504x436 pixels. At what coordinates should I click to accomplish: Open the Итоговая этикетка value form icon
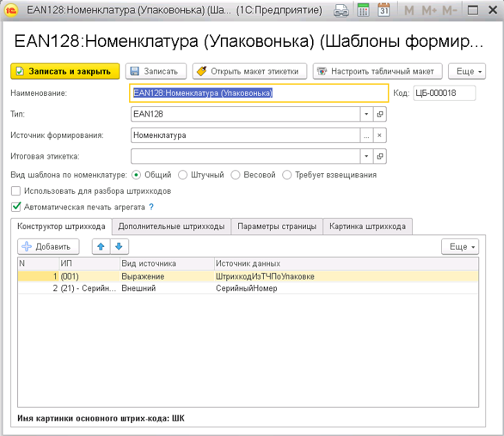(380, 157)
